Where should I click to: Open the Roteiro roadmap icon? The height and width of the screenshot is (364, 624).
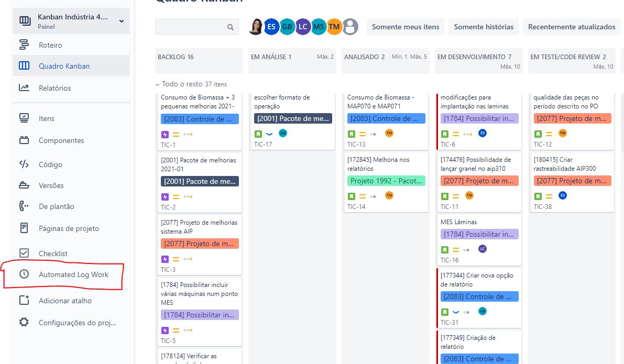tap(24, 45)
